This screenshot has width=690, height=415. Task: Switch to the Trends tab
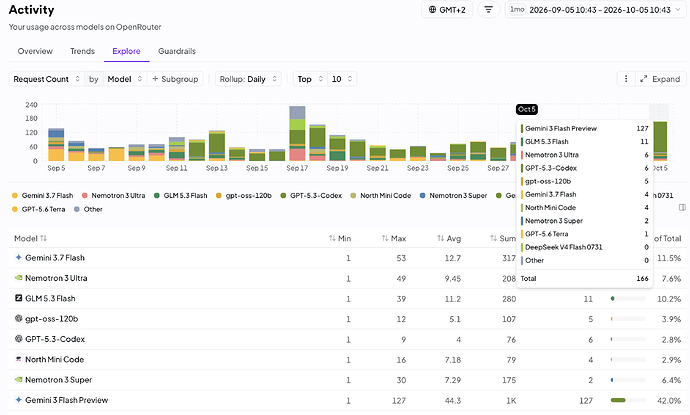(82, 51)
